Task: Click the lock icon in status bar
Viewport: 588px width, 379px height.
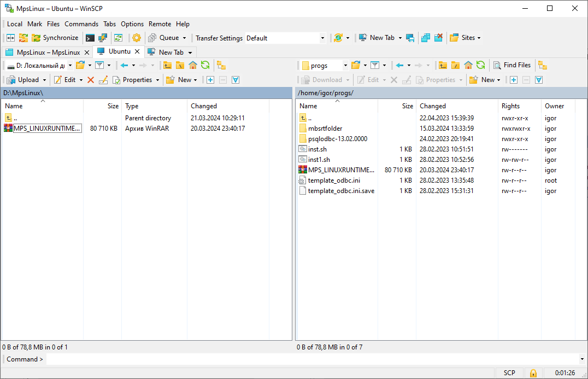Action: [533, 373]
